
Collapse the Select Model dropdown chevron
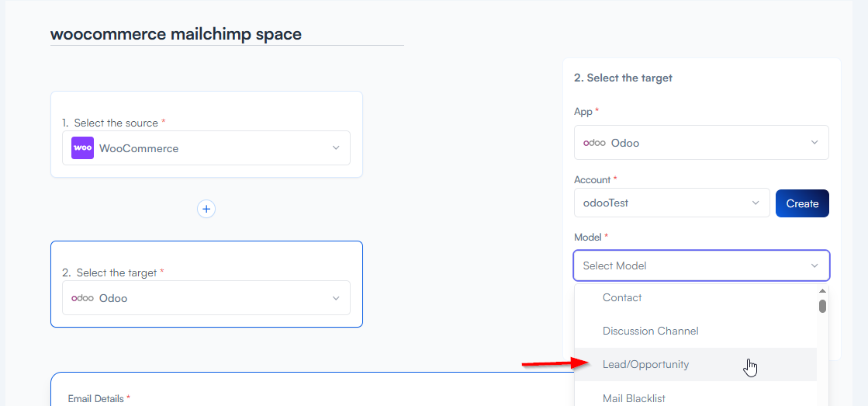(814, 265)
